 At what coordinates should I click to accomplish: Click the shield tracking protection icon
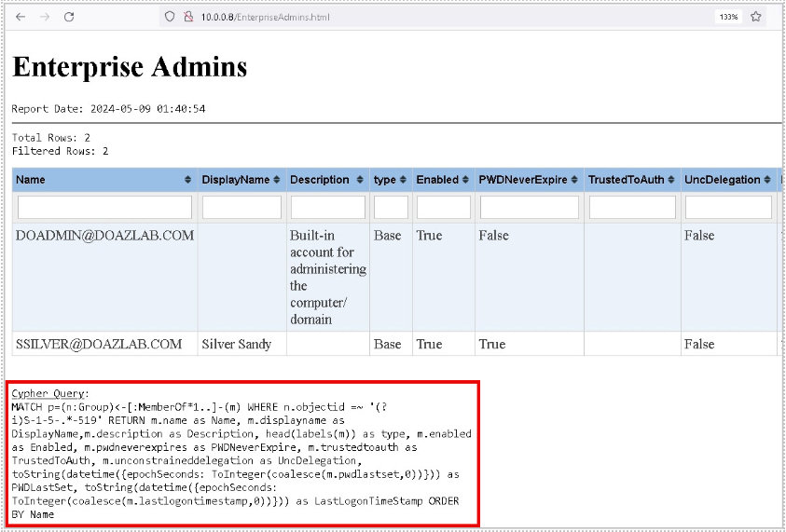(169, 17)
